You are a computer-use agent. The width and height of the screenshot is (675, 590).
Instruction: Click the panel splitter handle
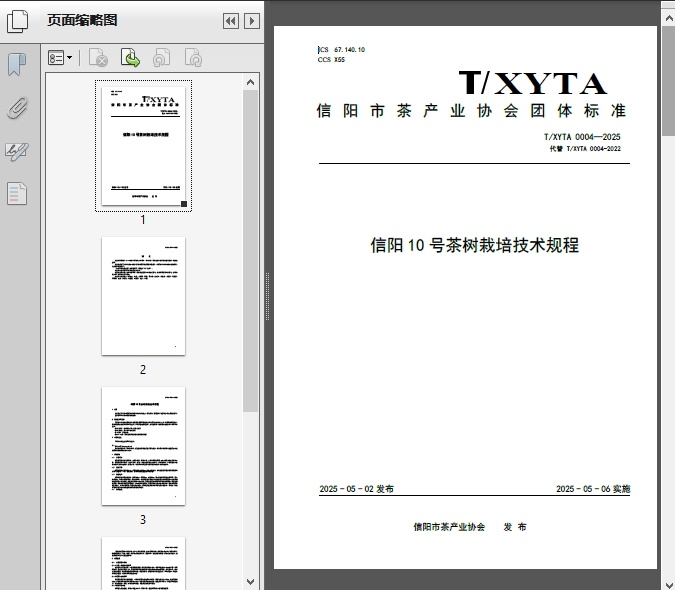[x=267, y=297]
